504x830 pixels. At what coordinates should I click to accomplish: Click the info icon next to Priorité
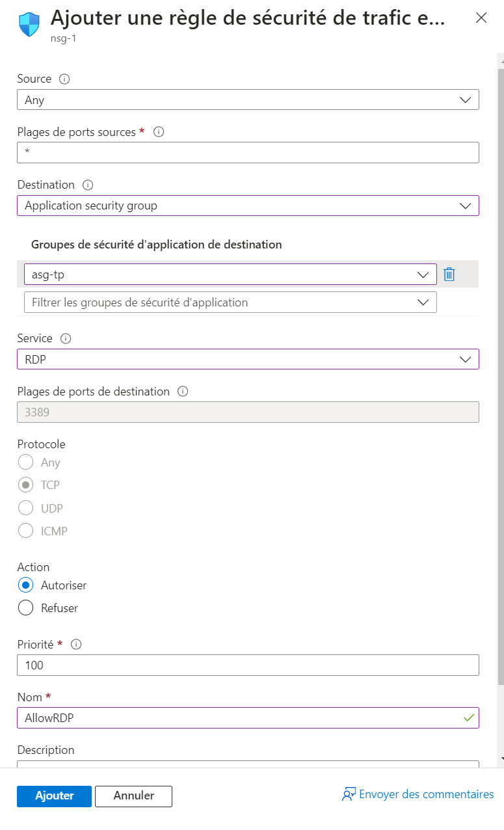tap(76, 644)
